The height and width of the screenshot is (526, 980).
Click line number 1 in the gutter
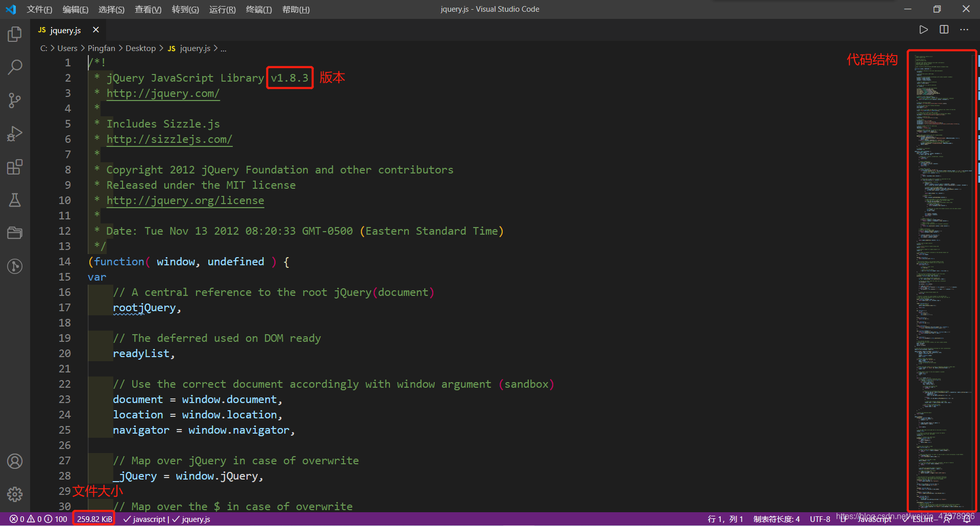click(68, 63)
